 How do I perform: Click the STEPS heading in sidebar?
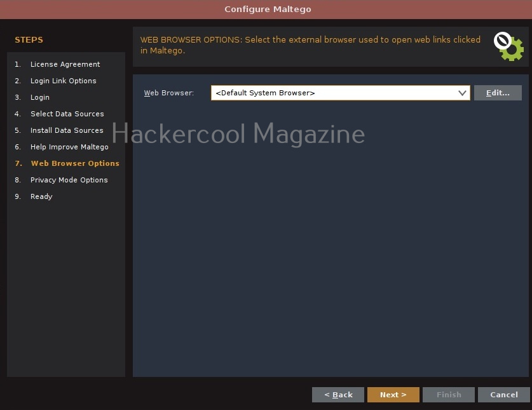[x=29, y=39]
